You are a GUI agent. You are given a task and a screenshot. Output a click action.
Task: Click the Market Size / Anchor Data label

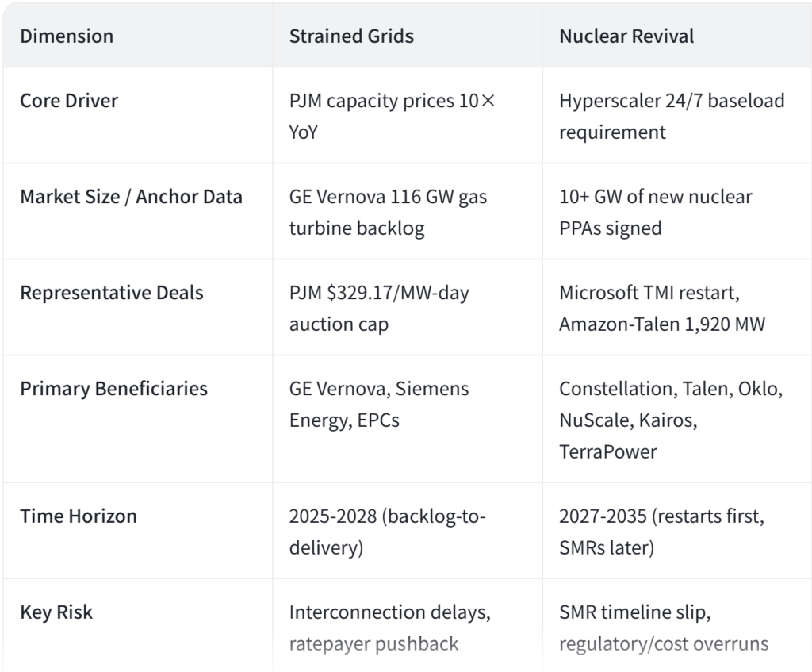(131, 197)
